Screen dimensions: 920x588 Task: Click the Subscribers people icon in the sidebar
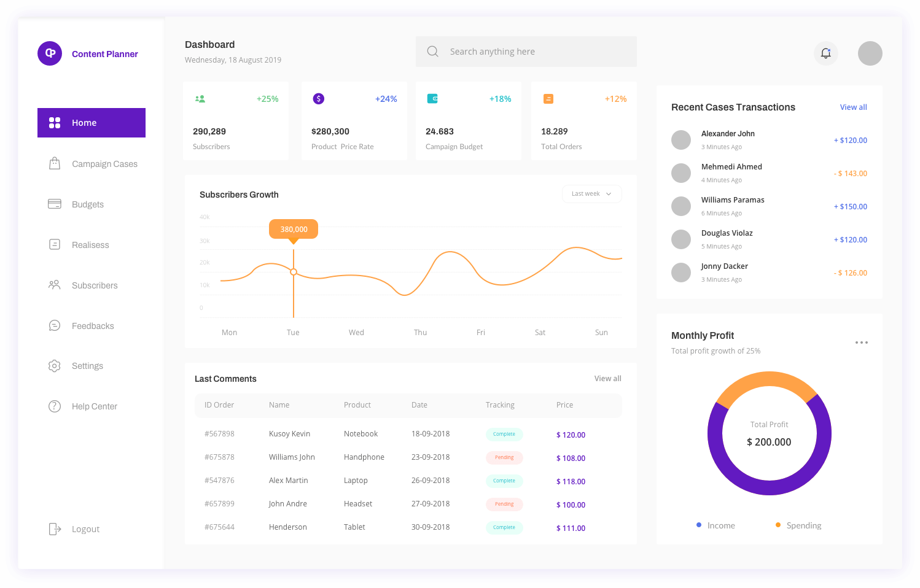pyautogui.click(x=55, y=285)
